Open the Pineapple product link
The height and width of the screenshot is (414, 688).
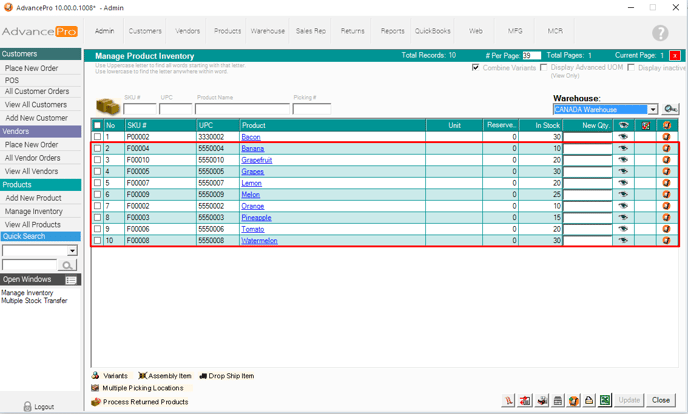(x=256, y=217)
